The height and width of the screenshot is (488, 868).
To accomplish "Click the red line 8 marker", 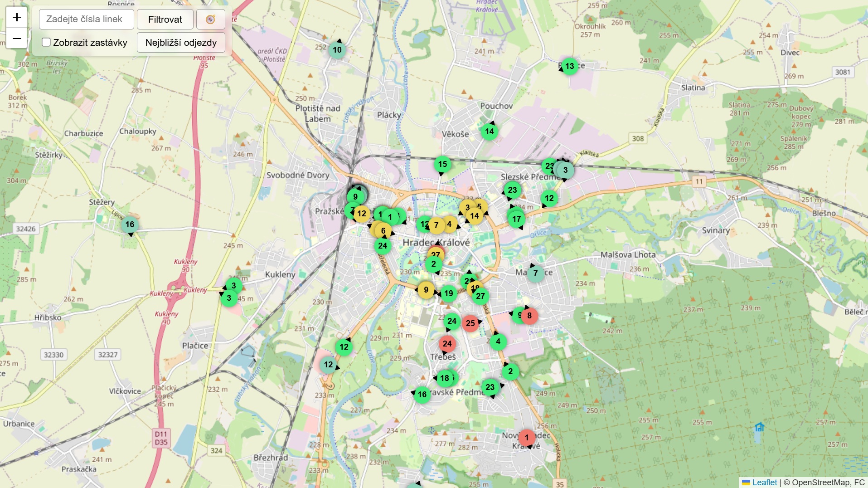I will pyautogui.click(x=529, y=316).
